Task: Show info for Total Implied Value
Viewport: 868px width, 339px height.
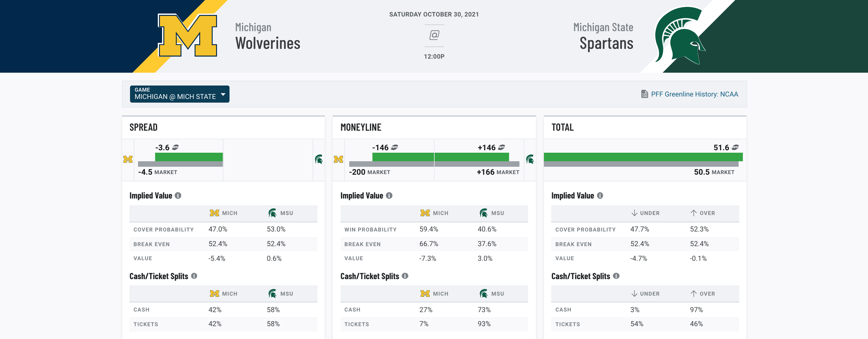Action: point(600,196)
